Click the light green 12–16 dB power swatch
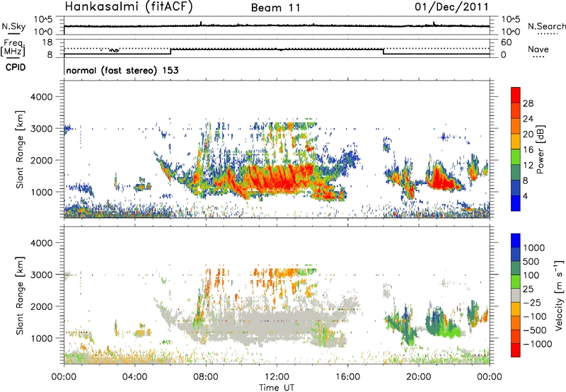This screenshot has height=392, width=566. click(515, 157)
